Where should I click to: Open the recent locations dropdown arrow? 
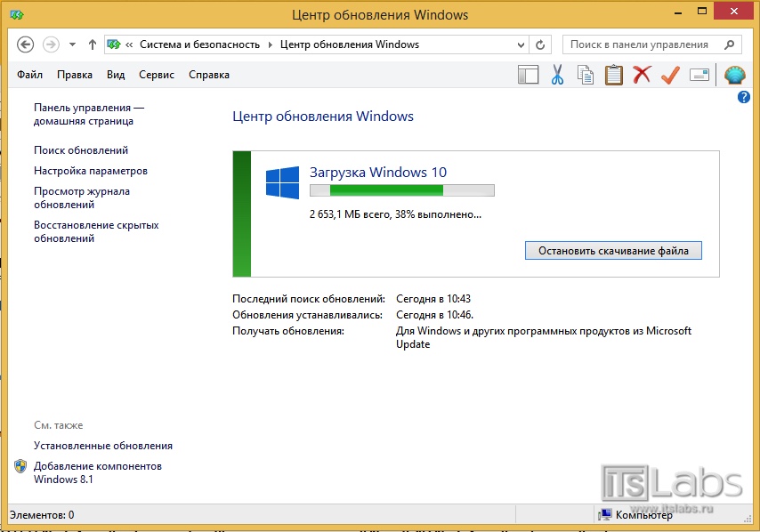coord(72,44)
